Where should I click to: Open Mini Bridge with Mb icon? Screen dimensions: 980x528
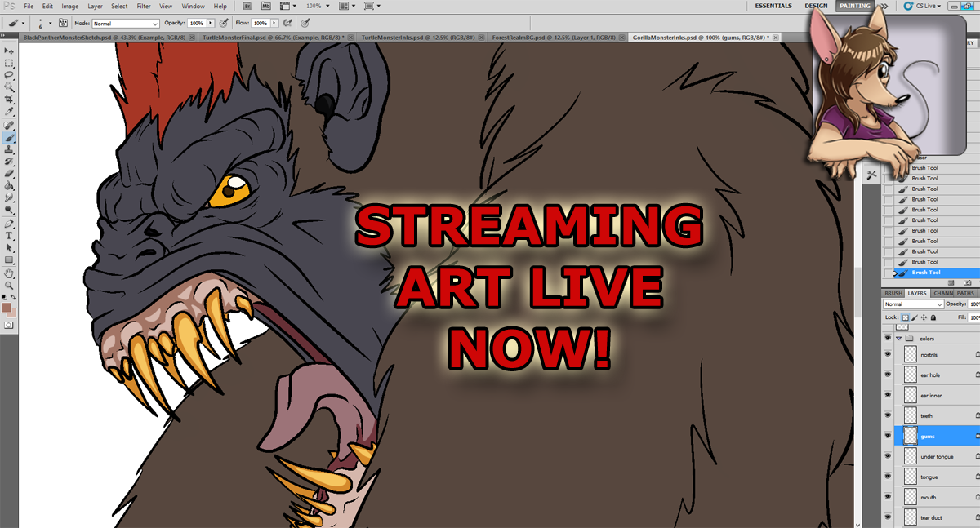(x=265, y=6)
